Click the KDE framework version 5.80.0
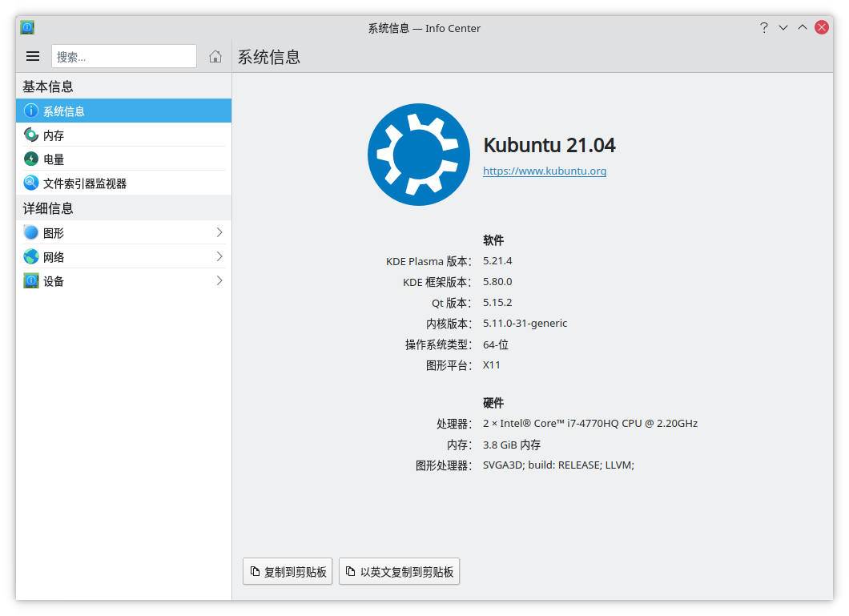 (497, 281)
